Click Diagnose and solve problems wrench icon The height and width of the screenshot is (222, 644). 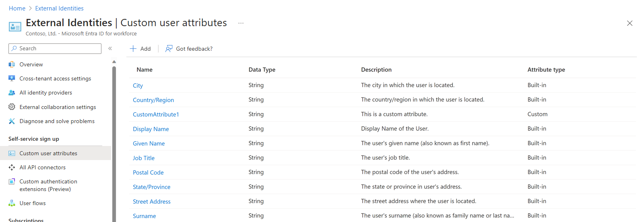tap(12, 121)
